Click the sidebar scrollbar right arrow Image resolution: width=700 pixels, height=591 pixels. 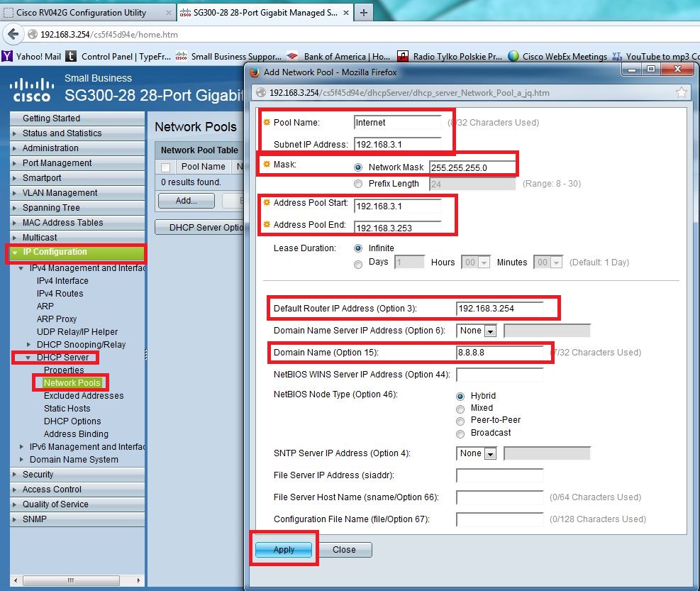pyautogui.click(x=138, y=580)
